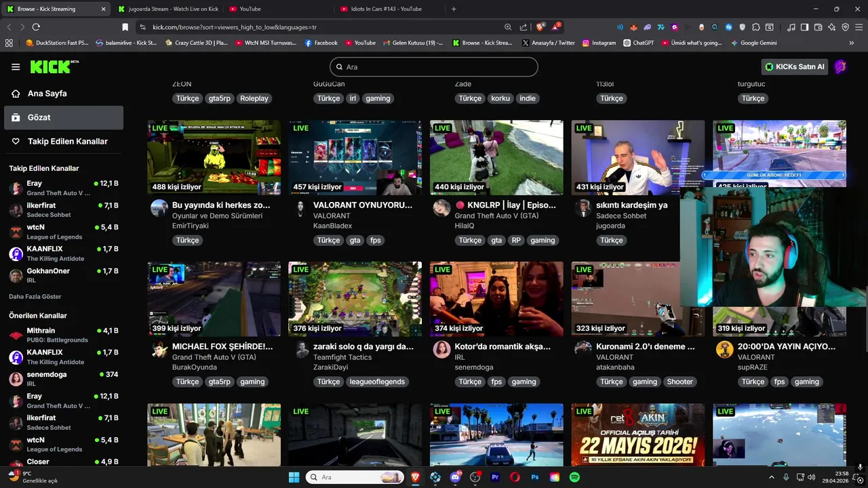The height and width of the screenshot is (488, 868).
Task: Open the Kick hamburger sidebar menu
Action: 16,67
